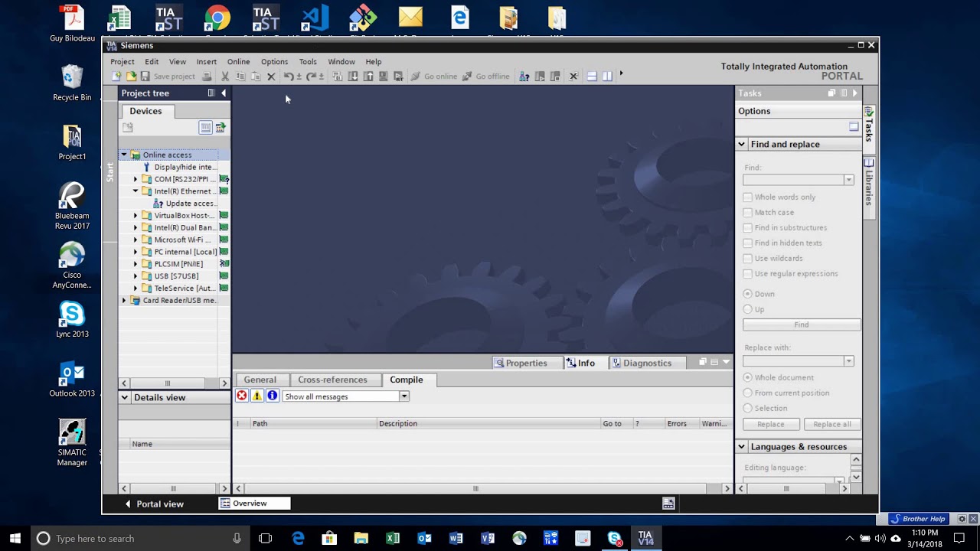Enable the Find in substructures checkbox
The width and height of the screenshot is (980, 551).
click(x=748, y=228)
